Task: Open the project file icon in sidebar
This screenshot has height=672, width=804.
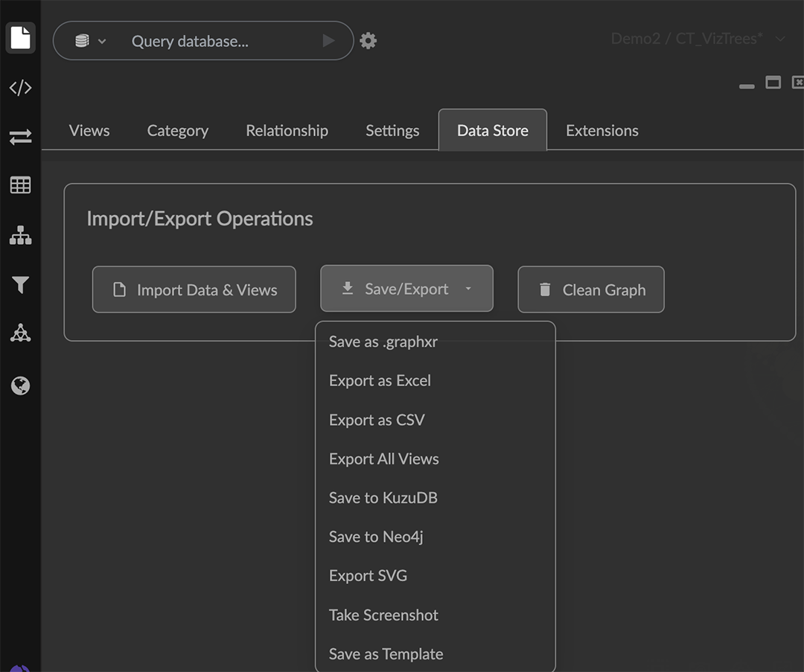Action: click(x=20, y=38)
